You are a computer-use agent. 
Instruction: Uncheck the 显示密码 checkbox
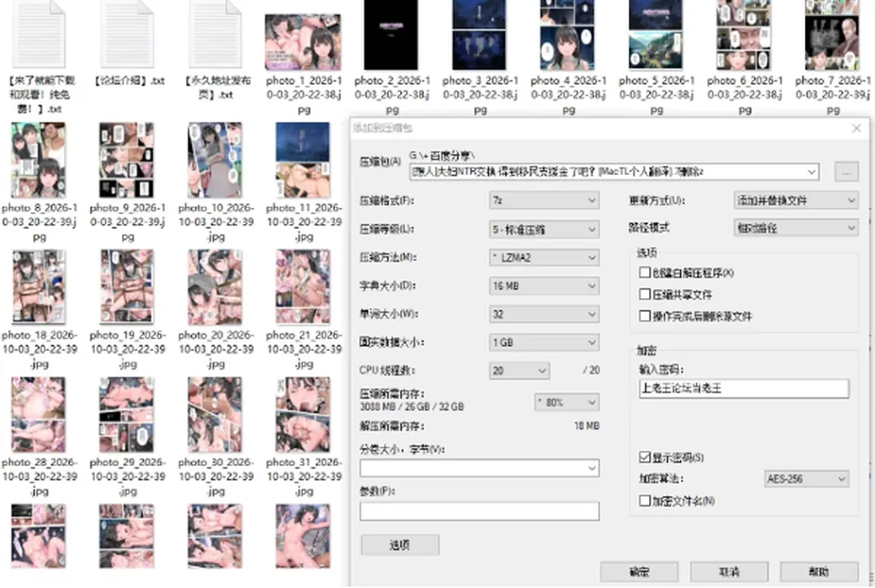coord(644,458)
